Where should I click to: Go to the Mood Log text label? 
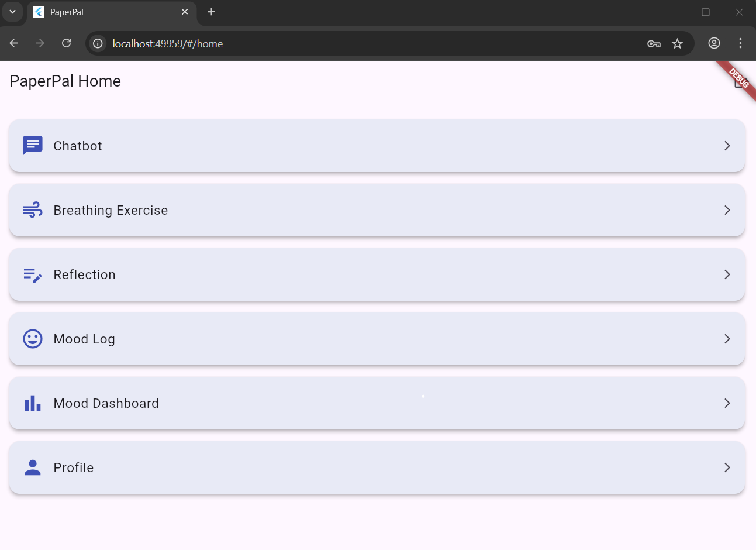tap(84, 339)
